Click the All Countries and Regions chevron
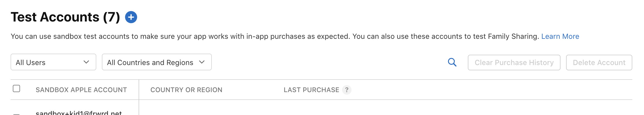Screen dimensions: 644x115 [x=202, y=62]
